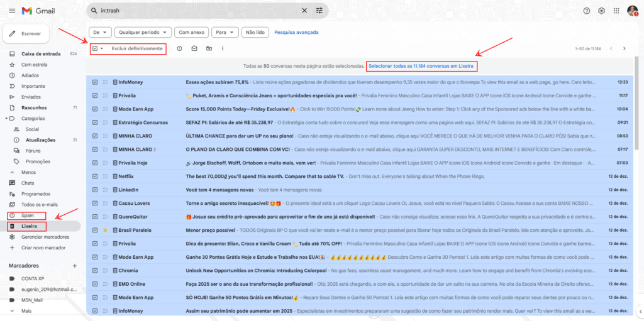
Task: Uncheck the Chromia email checkbox
Action: pos(95,271)
